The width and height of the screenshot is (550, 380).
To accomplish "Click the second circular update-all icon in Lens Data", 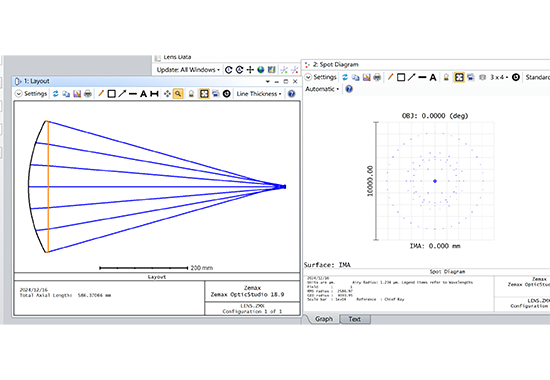I will 239,70.
